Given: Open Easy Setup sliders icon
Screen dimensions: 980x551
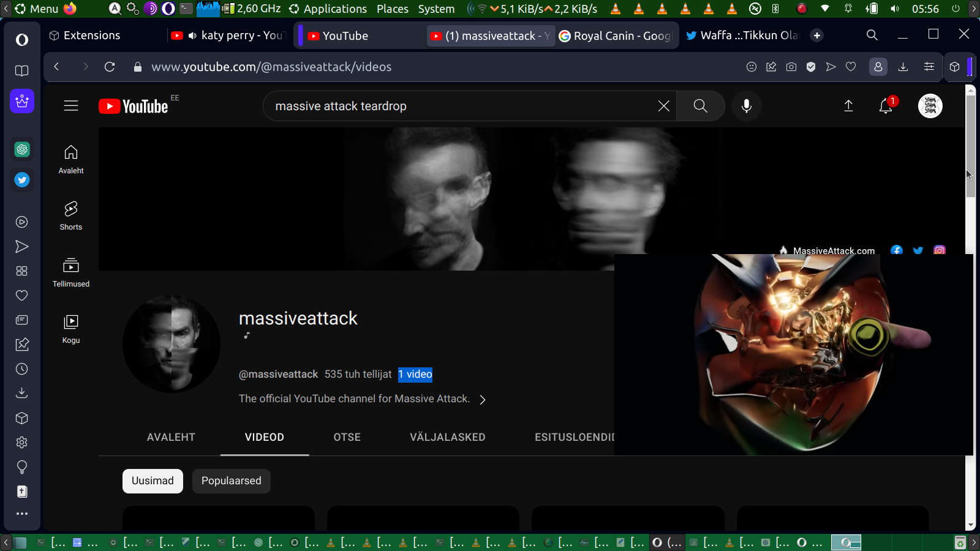Looking at the screenshot, I should pos(929,67).
